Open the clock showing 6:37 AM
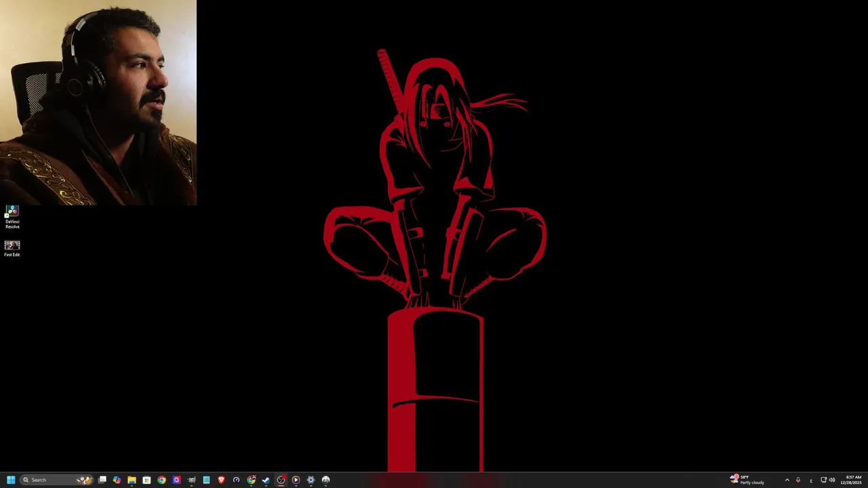This screenshot has height=488, width=868. 851,480
